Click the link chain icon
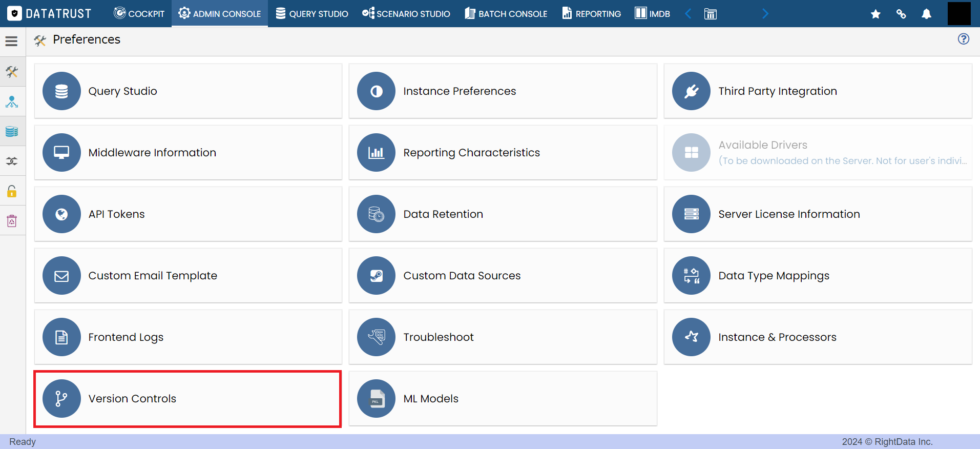 [901, 14]
